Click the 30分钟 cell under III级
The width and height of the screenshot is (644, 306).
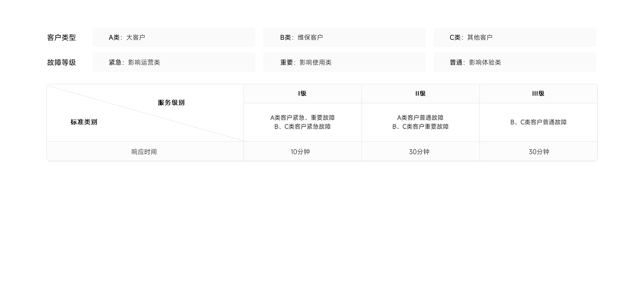click(x=539, y=152)
